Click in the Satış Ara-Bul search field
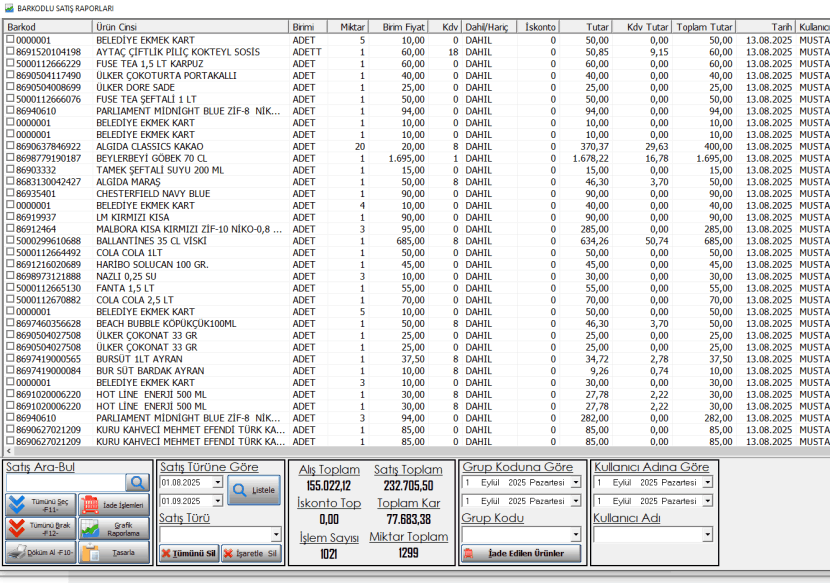Image resolution: width=830 pixels, height=583 pixels. [x=66, y=482]
